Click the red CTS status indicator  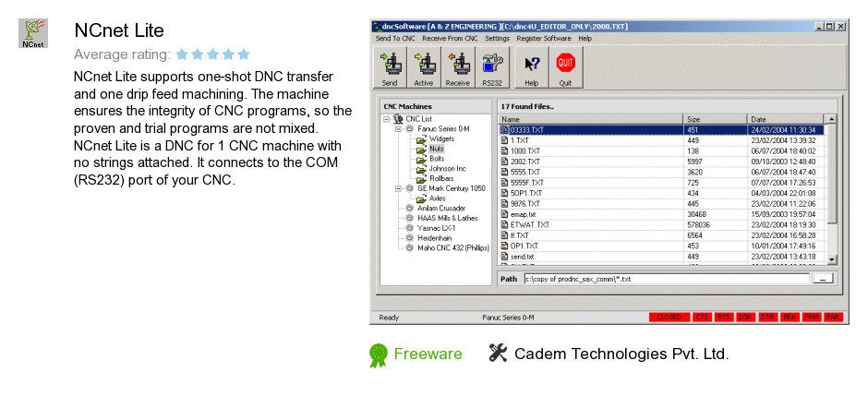702,318
